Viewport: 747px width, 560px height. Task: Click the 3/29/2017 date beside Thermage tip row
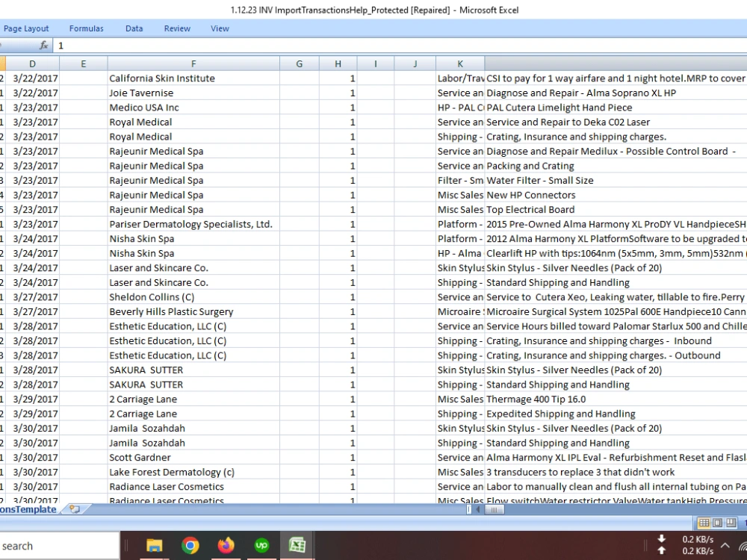(x=32, y=399)
